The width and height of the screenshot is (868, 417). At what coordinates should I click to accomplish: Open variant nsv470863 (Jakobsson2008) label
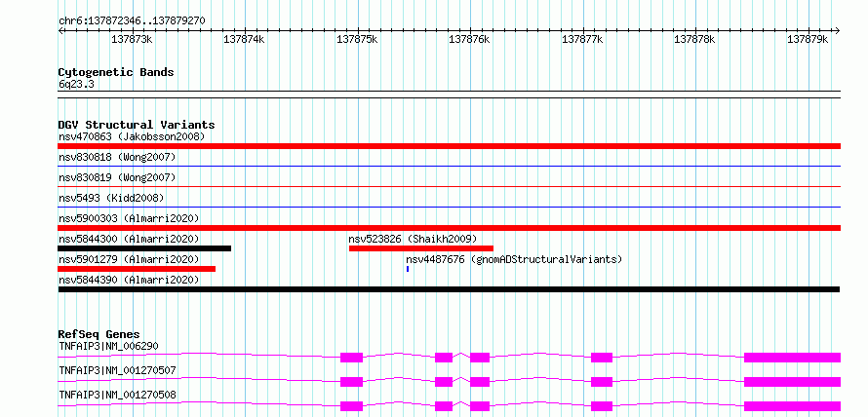click(x=132, y=136)
